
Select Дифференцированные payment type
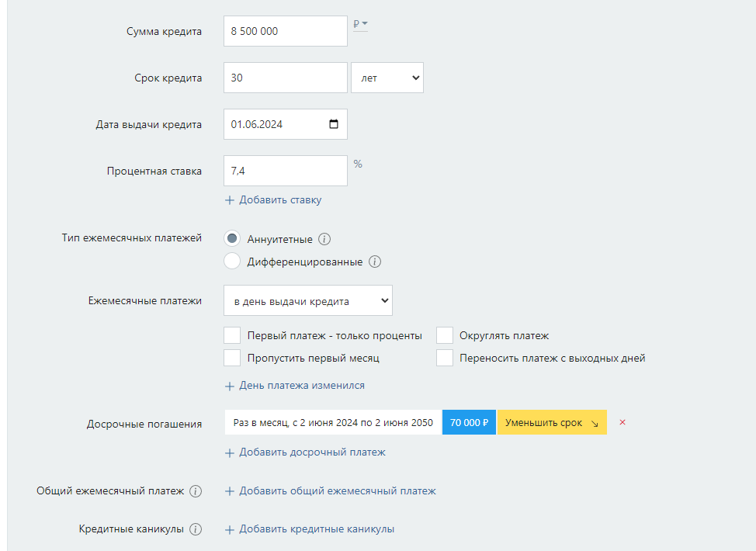[x=232, y=262]
